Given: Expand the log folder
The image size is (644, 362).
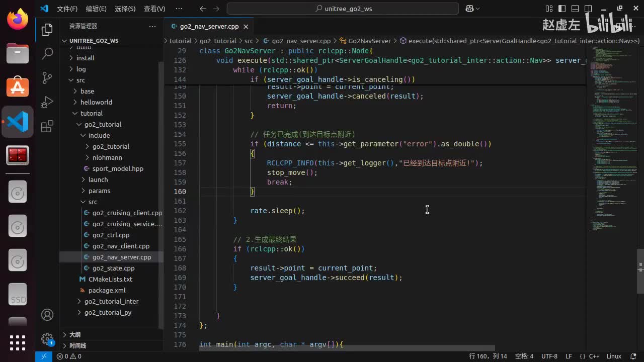Looking at the screenshot, I should tap(111, 69).
